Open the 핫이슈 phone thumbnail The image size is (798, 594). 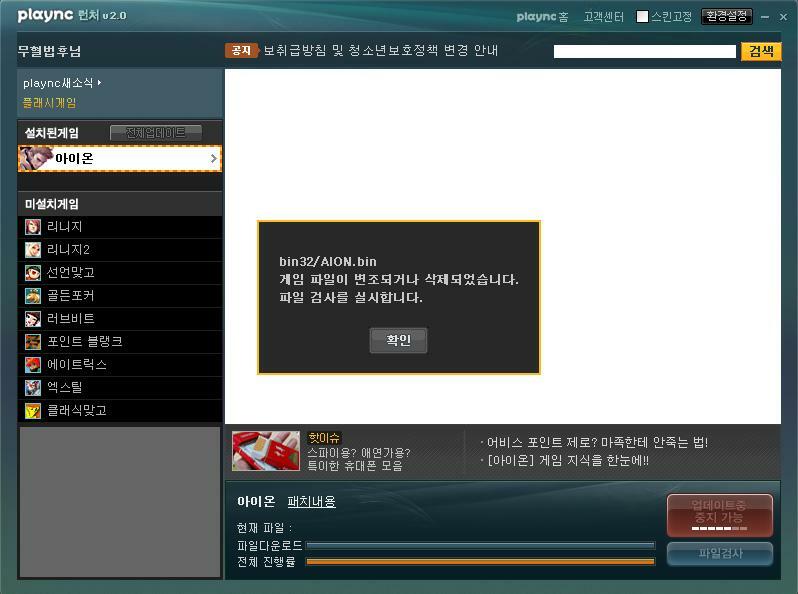(x=266, y=451)
